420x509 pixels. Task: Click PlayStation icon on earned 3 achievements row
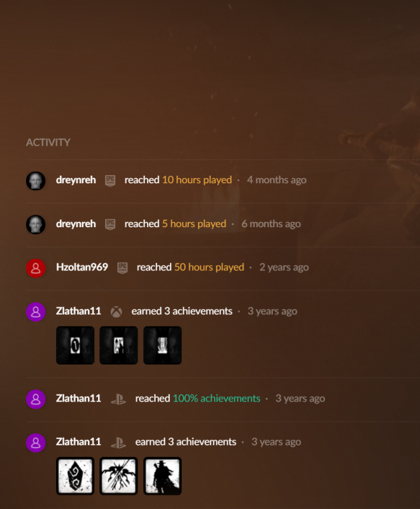tap(118, 442)
